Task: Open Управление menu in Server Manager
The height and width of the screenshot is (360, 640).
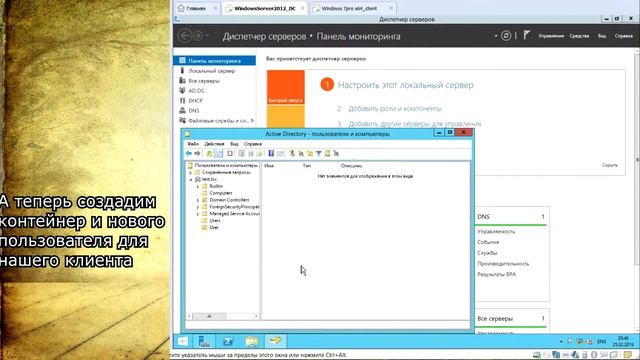Action: 551,36
